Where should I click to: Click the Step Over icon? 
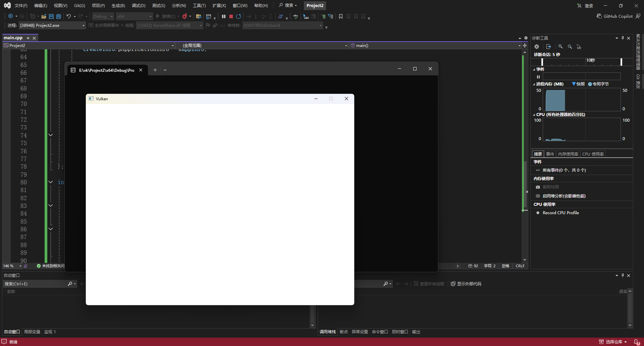click(263, 16)
